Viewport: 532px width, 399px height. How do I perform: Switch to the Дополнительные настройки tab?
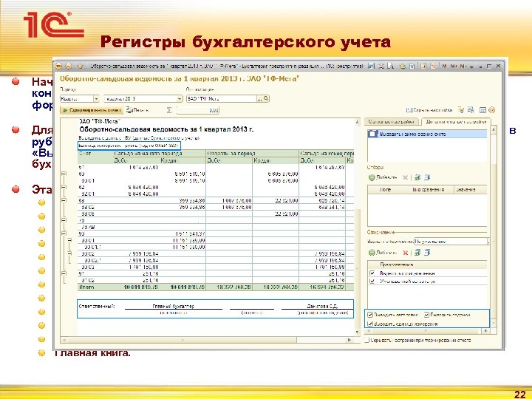pyautogui.click(x=456, y=121)
